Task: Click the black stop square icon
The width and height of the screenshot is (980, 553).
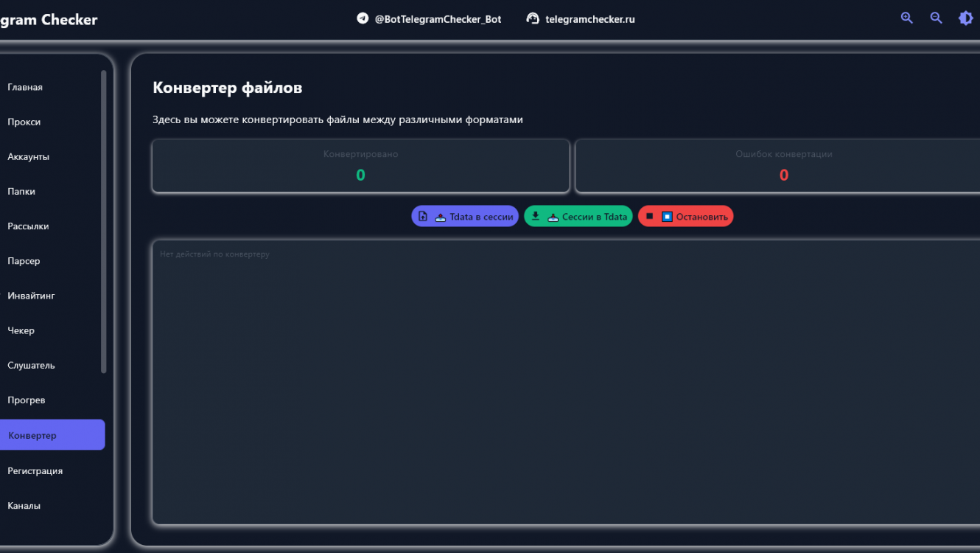Action: (649, 216)
